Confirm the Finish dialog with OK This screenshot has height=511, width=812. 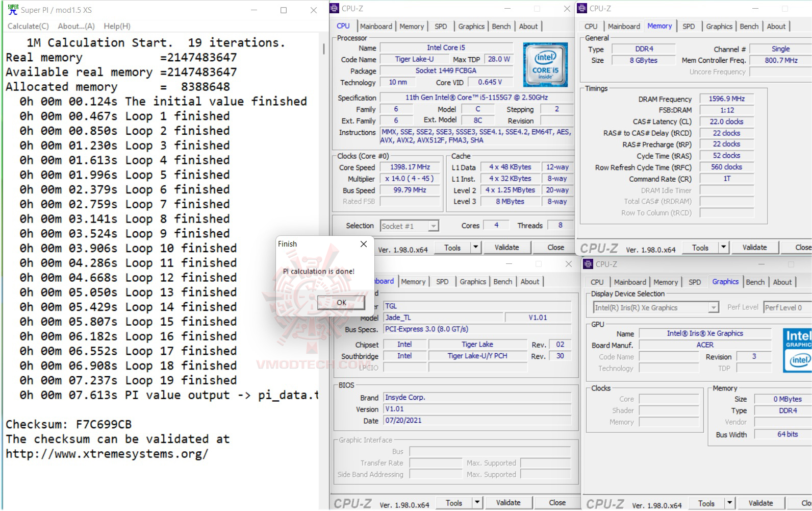(341, 302)
